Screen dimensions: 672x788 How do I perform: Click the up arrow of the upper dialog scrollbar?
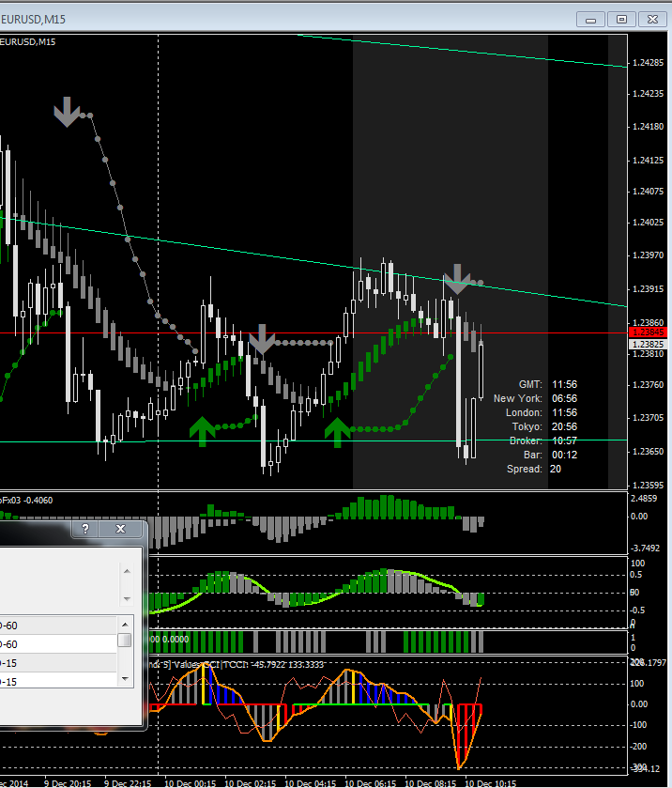125,570
